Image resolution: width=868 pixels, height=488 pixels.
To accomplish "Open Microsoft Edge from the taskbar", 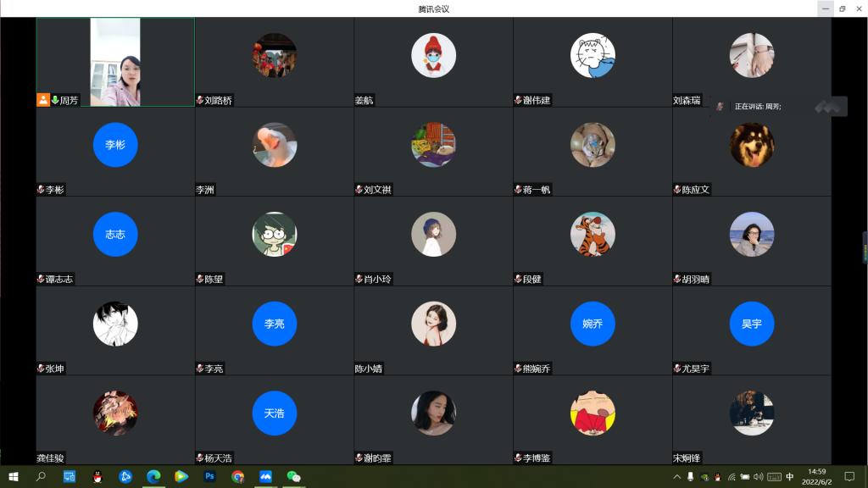I will [x=153, y=477].
